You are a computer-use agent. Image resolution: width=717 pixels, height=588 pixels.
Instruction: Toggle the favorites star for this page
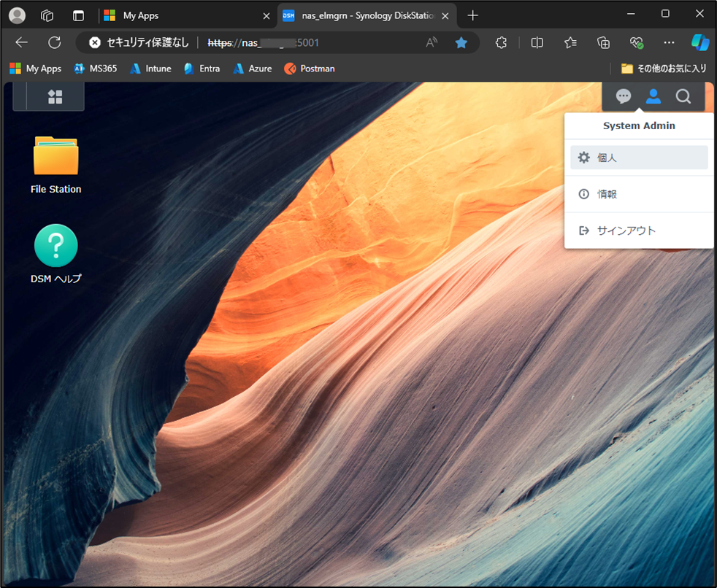(461, 43)
